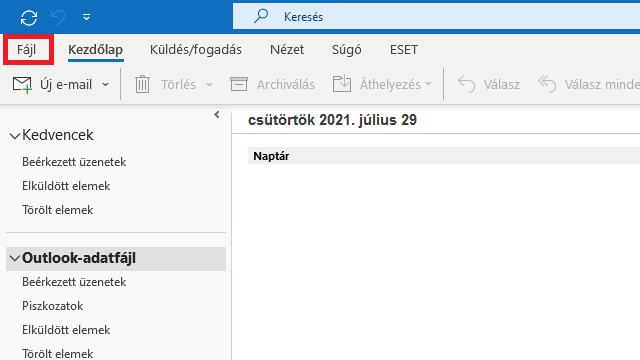The width and height of the screenshot is (640, 360).
Task: Open the Fájl tab
Action: click(x=27, y=50)
